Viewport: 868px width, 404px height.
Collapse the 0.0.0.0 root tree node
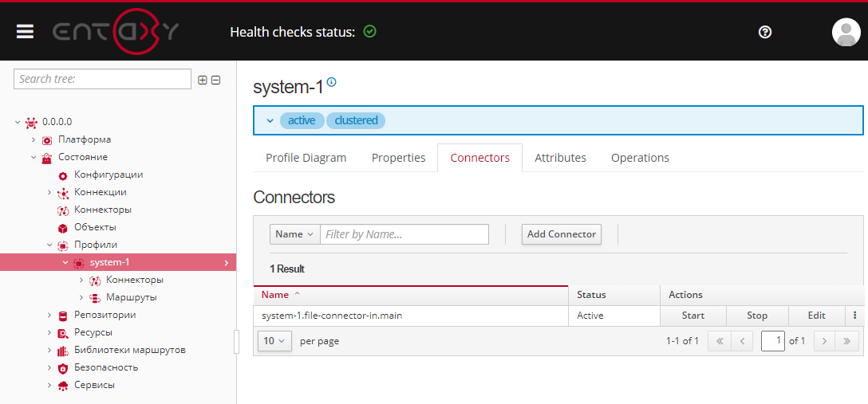coord(18,122)
